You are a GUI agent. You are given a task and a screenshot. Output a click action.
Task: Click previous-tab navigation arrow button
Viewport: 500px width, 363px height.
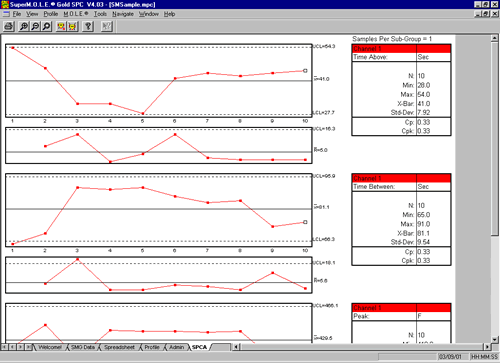pyautogui.click(x=12, y=347)
